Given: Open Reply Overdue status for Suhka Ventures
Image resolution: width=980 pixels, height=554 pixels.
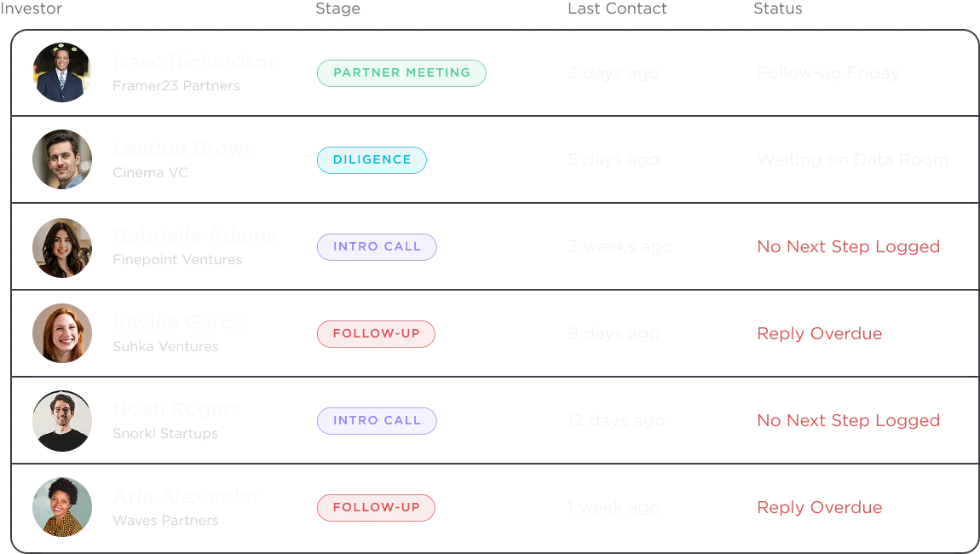Looking at the screenshot, I should click(x=820, y=334).
